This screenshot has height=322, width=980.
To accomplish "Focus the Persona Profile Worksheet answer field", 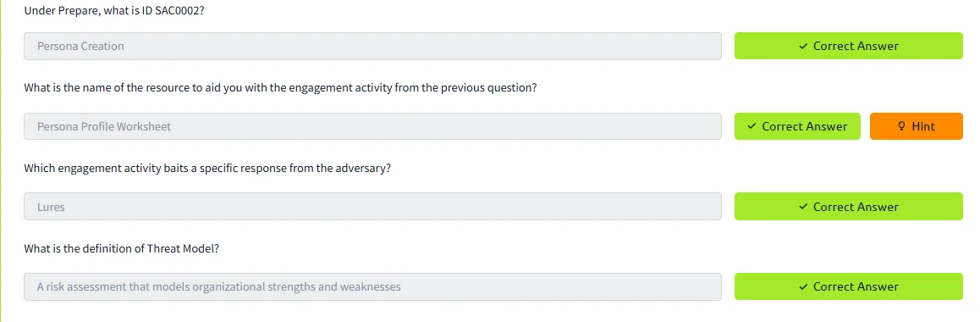I will click(372, 126).
